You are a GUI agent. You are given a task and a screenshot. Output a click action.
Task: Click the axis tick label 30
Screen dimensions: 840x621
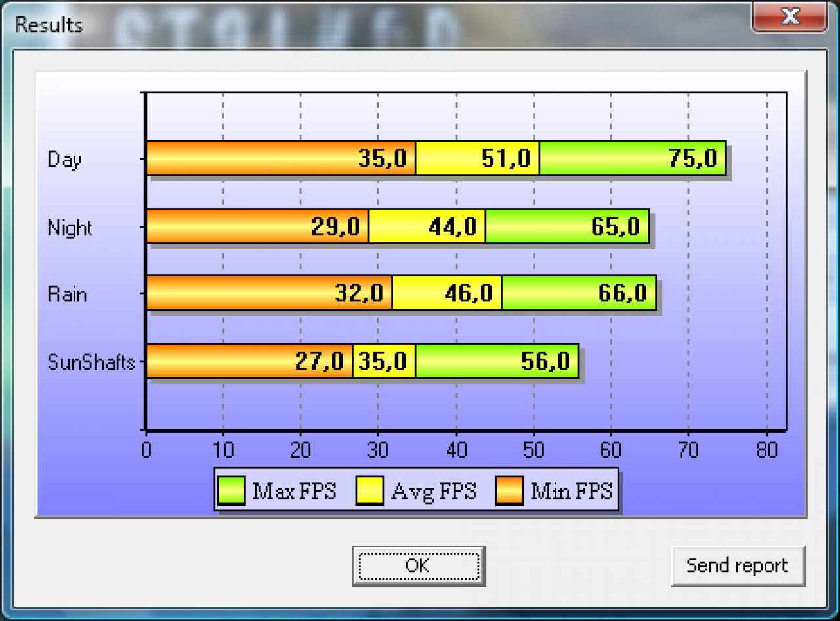378,450
